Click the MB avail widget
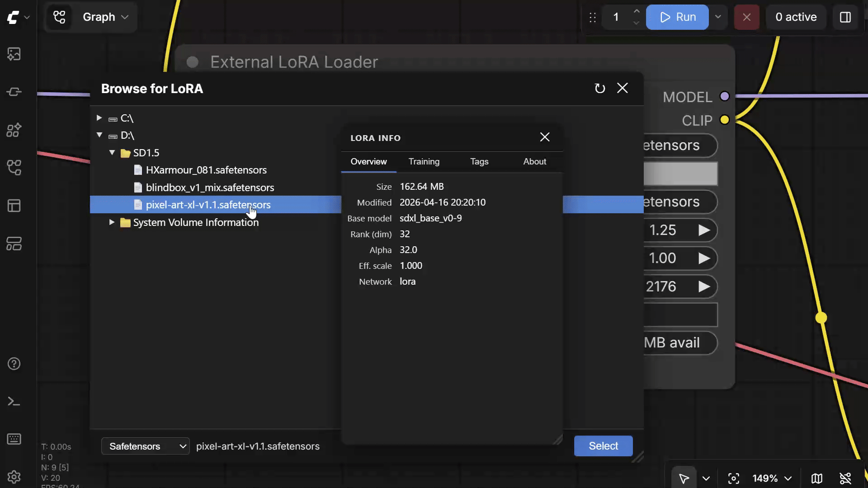The image size is (868, 488). point(680,343)
